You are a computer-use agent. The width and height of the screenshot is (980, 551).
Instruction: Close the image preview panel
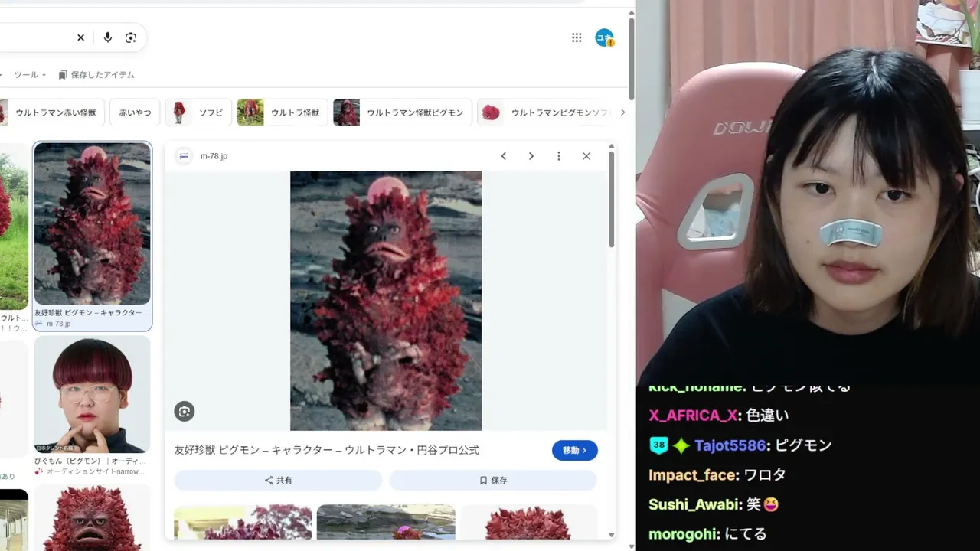[x=586, y=156]
